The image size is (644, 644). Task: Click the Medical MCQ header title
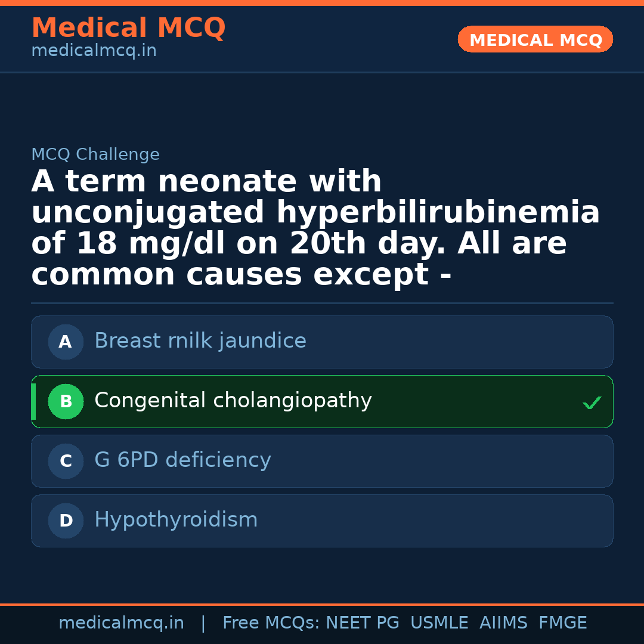(x=128, y=28)
